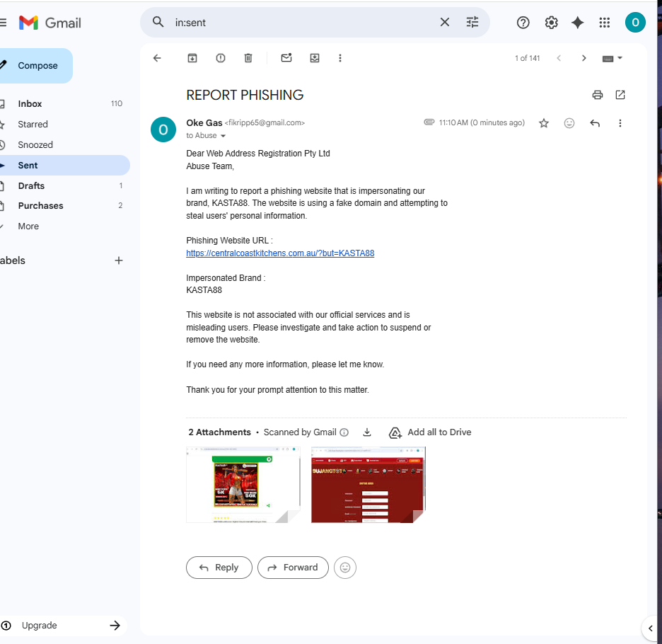Open the Gemini sparkle icon
The image size is (662, 644).
click(x=578, y=23)
